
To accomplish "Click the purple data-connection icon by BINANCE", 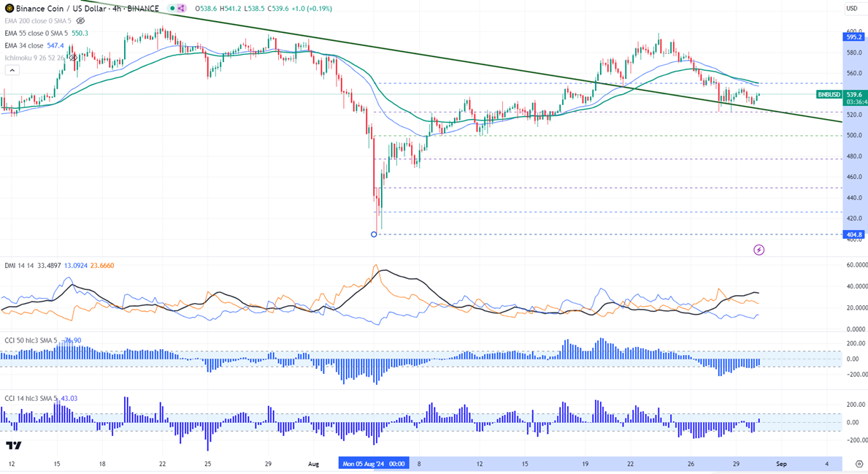I will click(x=181, y=8).
